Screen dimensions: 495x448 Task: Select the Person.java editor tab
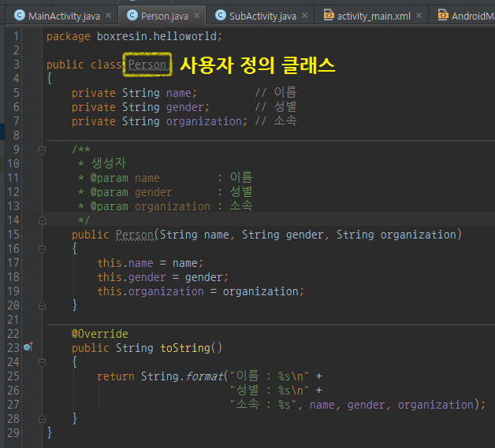162,16
